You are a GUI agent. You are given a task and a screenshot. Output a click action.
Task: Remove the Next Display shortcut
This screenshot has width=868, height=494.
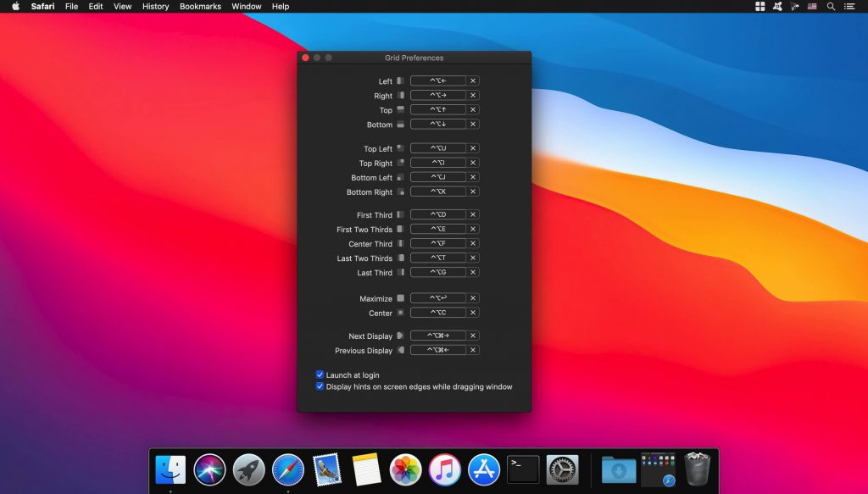click(x=473, y=336)
